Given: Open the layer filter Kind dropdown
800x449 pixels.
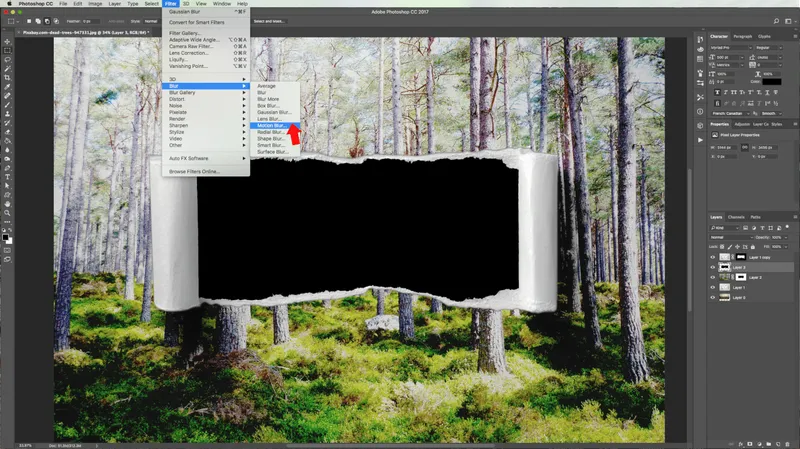Looking at the screenshot, I should coord(724,228).
